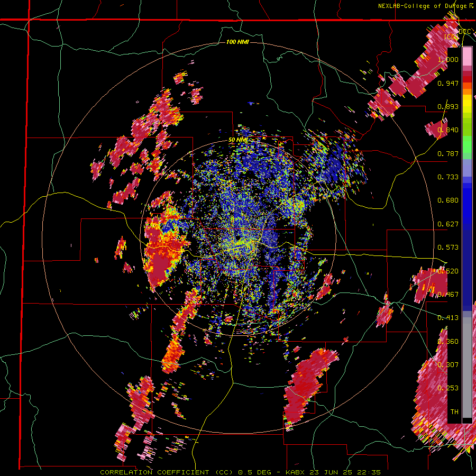Viewport: 476px width, 476px height.
Task: Select the 0.573 scale value
Action: [448, 248]
